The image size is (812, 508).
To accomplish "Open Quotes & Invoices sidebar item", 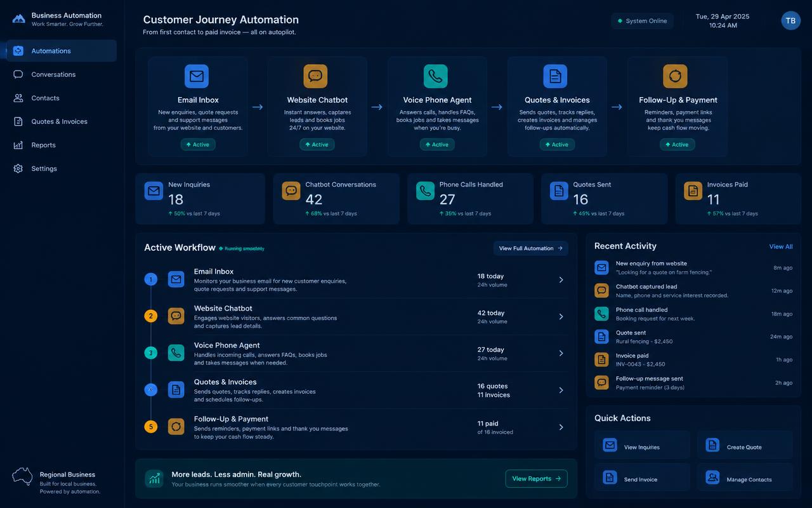I will tap(62, 121).
